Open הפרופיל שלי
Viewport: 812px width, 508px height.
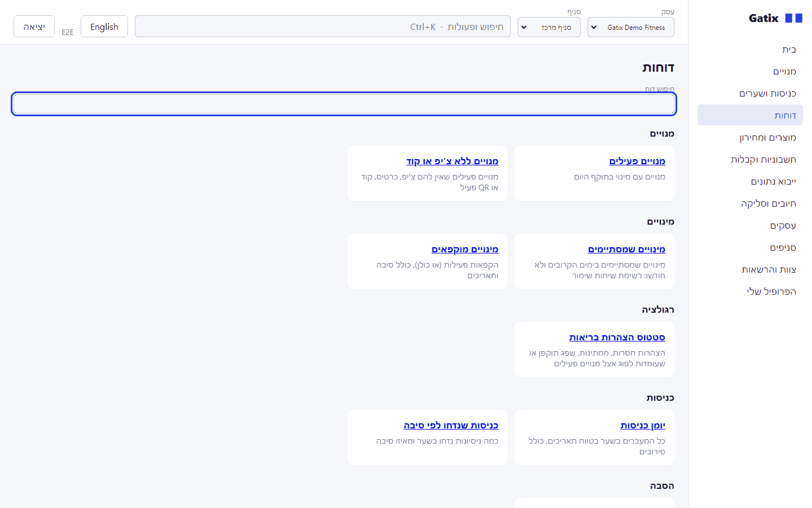[750, 292]
